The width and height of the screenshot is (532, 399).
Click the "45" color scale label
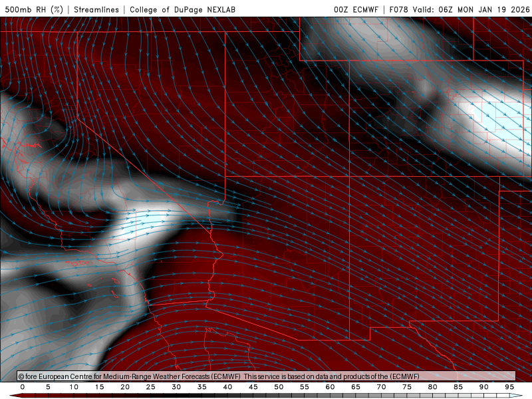pyautogui.click(x=253, y=387)
